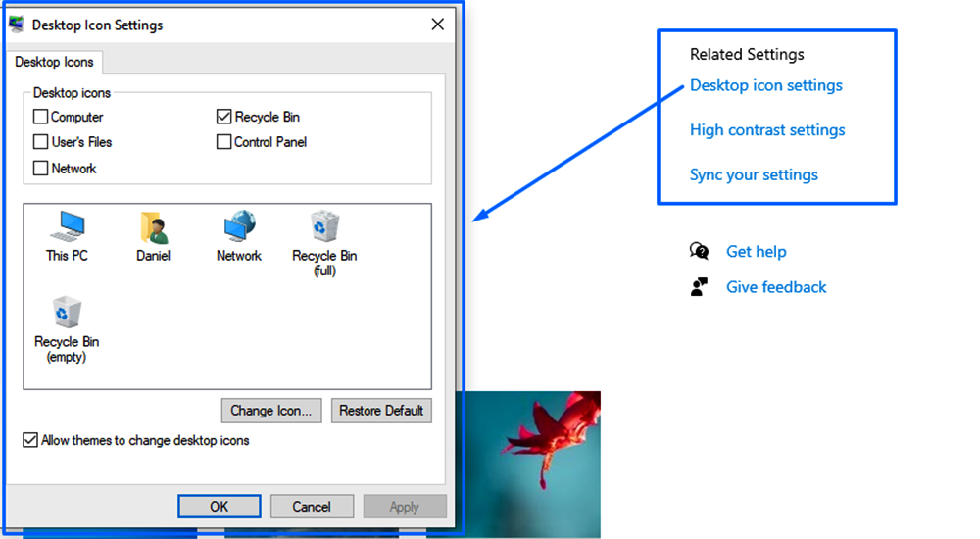980x539 pixels.
Task: Click the Restore Default button
Action: (381, 411)
